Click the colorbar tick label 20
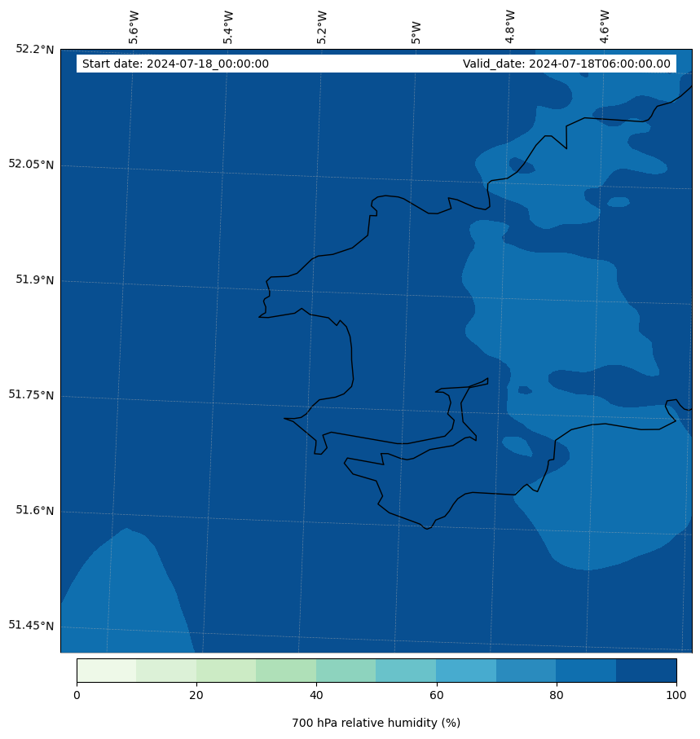This screenshot has height=739, width=700. click(196, 695)
